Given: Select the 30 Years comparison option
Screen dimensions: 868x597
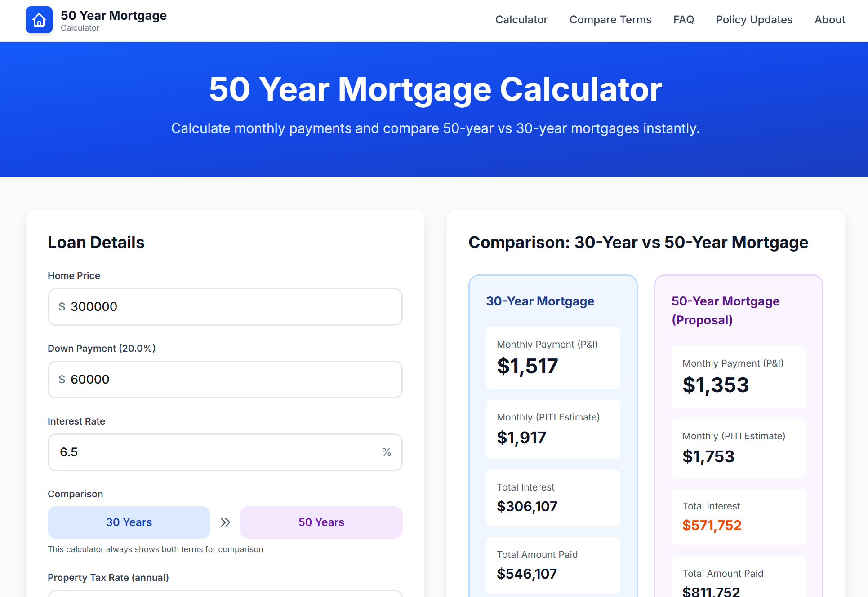Looking at the screenshot, I should (129, 522).
